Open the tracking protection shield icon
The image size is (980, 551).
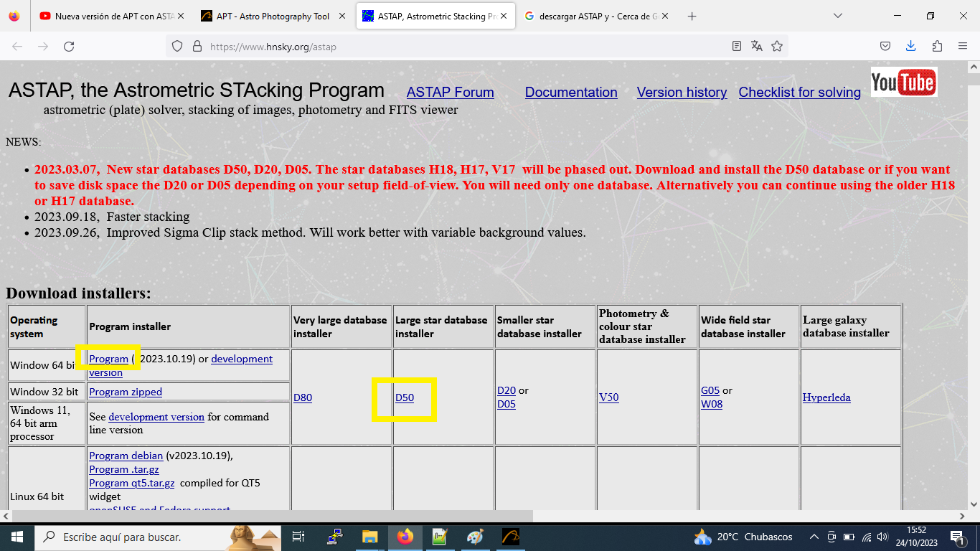[x=179, y=47]
